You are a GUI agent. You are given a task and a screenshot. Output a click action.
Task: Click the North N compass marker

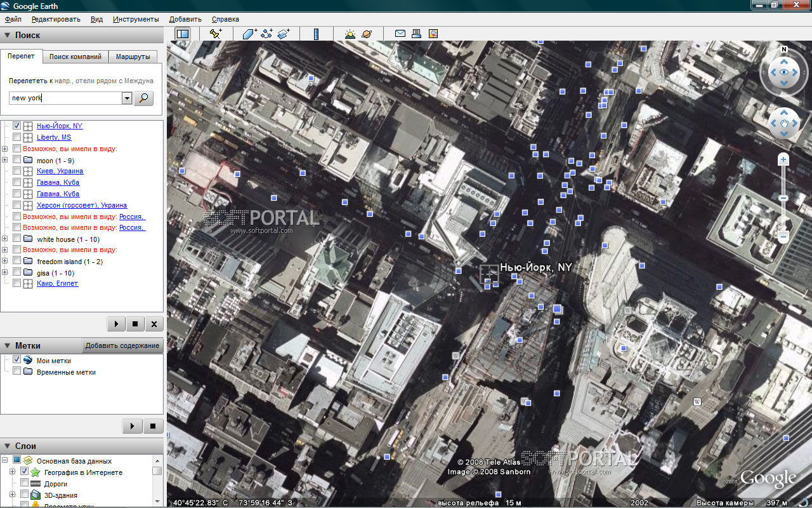click(784, 49)
